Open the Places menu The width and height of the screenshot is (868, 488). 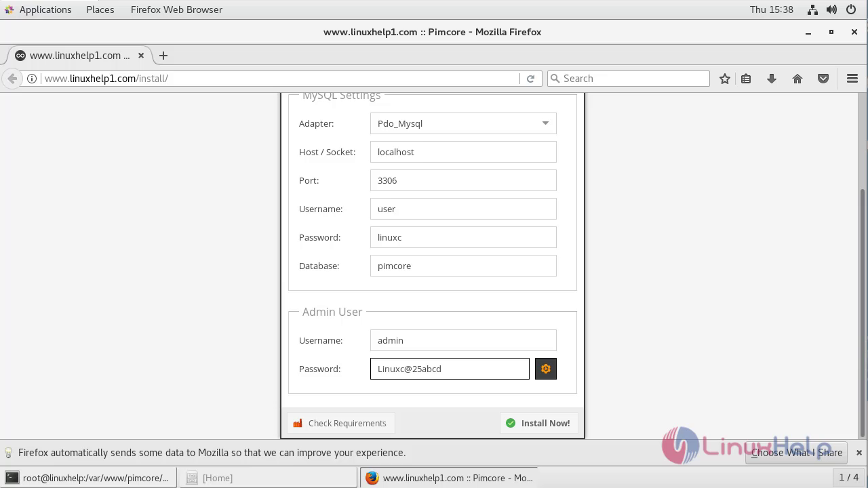coord(100,9)
